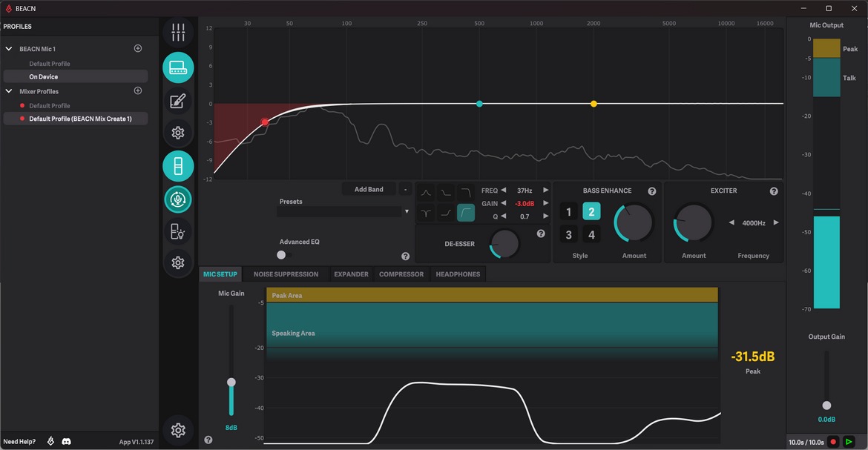
Task: Open the help icon below Mic Gain slider
Action: pyautogui.click(x=208, y=440)
